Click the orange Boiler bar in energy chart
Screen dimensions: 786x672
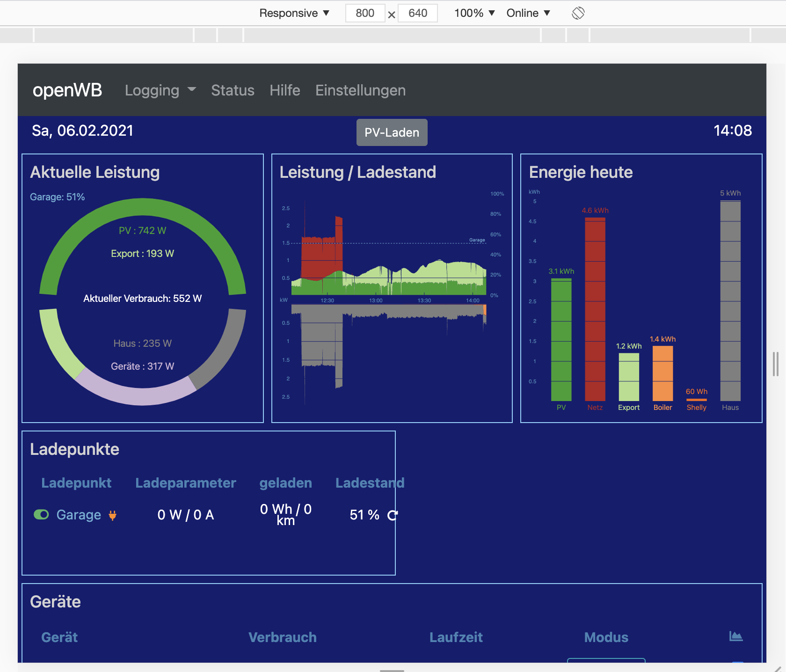coord(662,373)
